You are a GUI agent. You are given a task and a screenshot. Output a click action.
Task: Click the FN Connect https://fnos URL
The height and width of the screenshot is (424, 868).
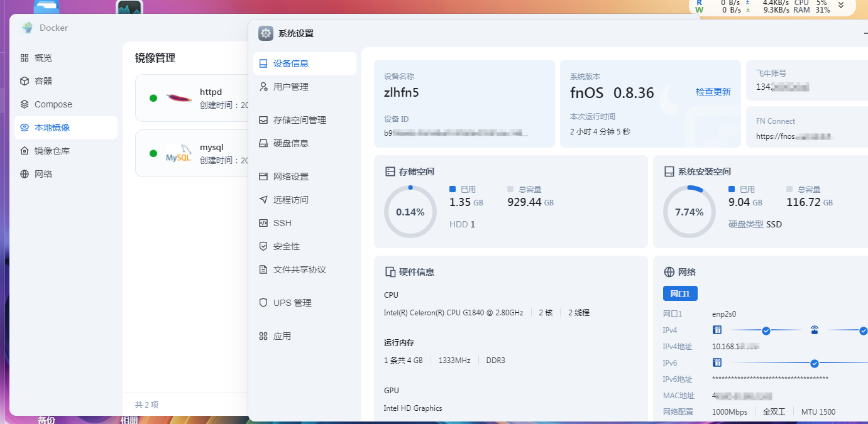794,136
